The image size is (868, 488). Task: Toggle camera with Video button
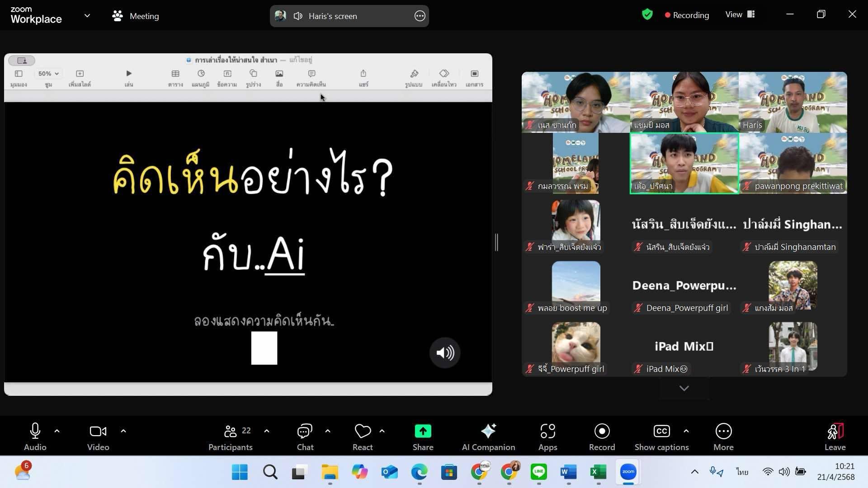98,436
